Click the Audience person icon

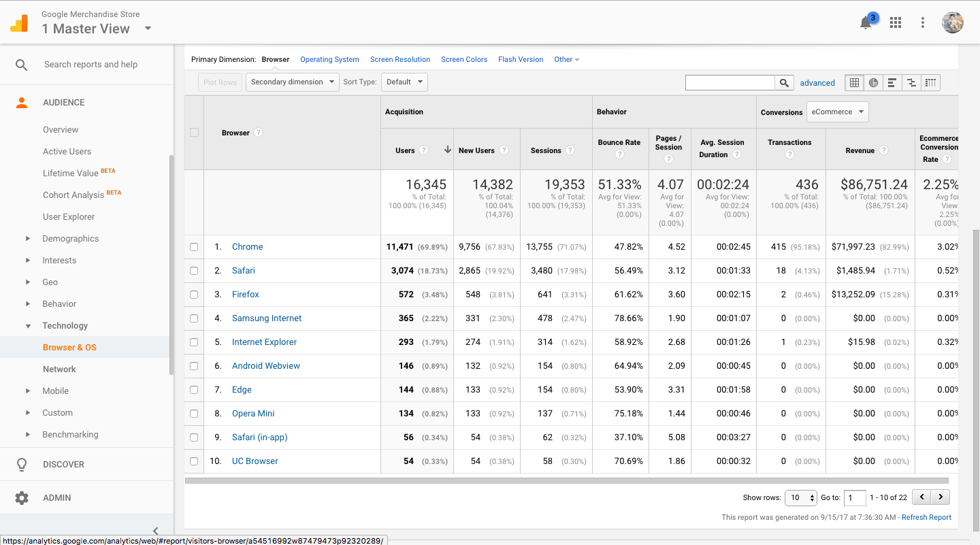coord(22,103)
